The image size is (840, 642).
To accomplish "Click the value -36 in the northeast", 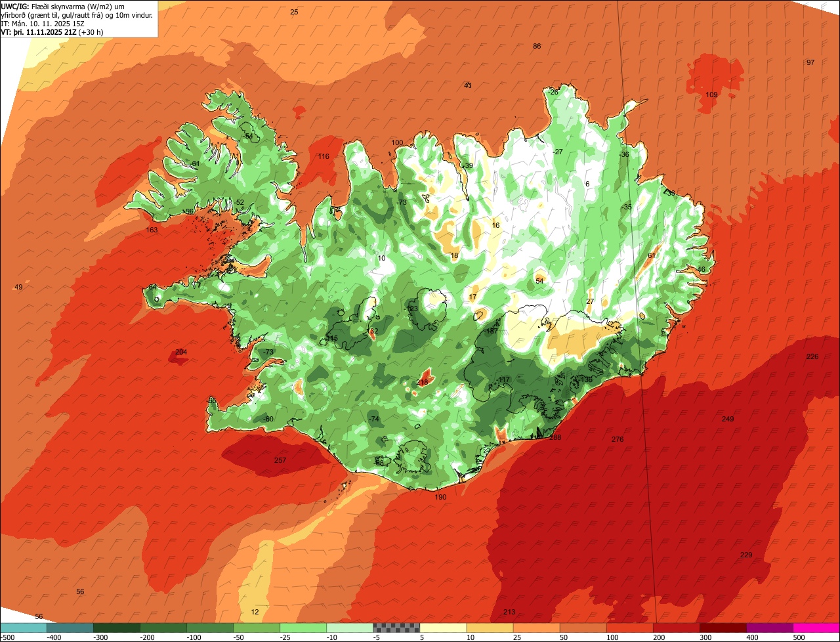I will (x=624, y=154).
